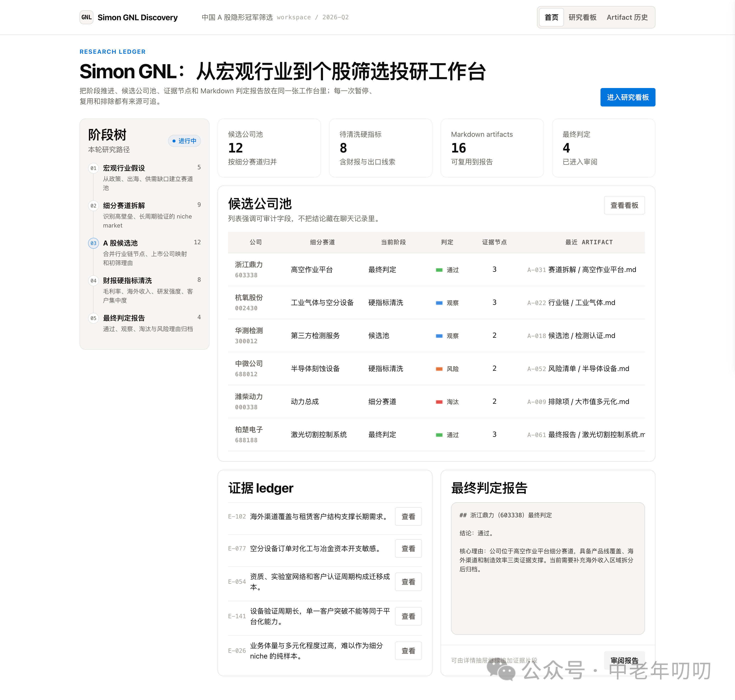Open the 首页 tab
The height and width of the screenshot is (700, 735).
click(x=551, y=17)
